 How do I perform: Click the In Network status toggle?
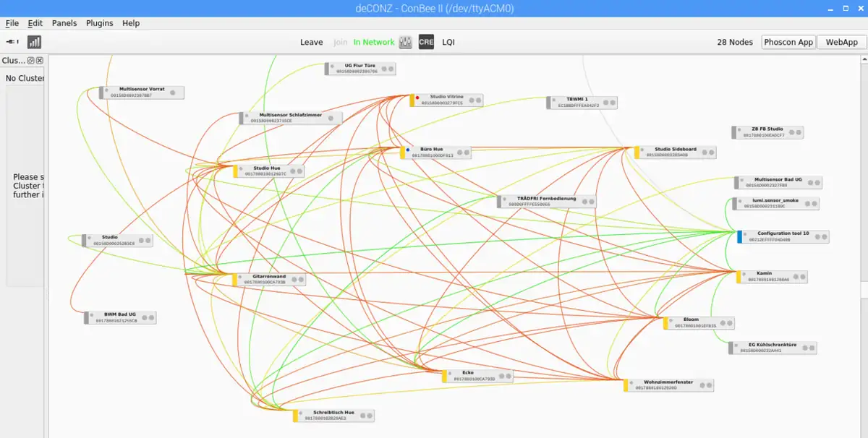point(374,43)
